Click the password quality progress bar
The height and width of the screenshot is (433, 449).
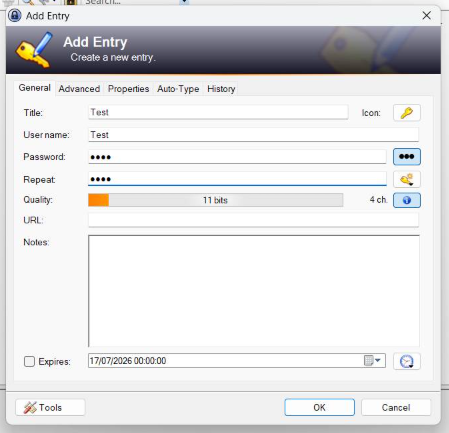click(x=216, y=200)
